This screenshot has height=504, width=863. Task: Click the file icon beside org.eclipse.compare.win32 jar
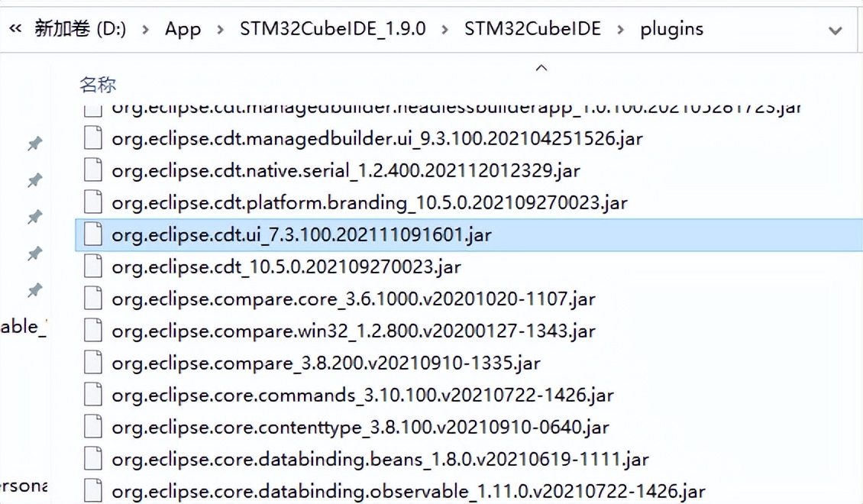pos(92,331)
